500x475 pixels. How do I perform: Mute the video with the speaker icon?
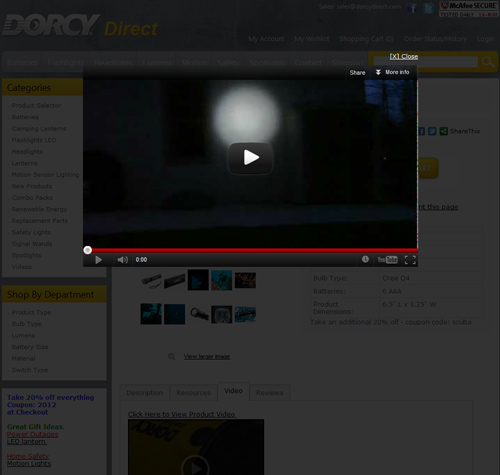[123, 260]
